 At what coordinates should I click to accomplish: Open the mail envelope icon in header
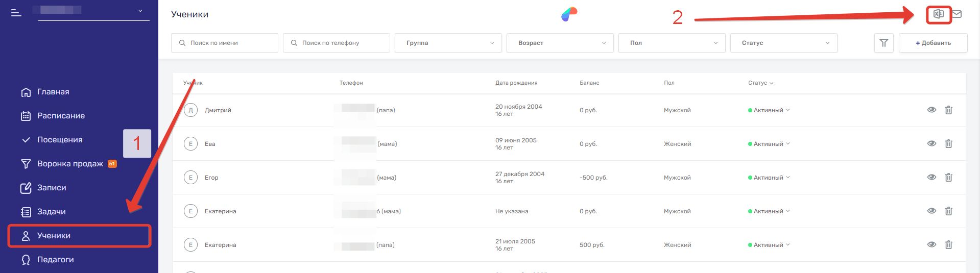pos(957,14)
